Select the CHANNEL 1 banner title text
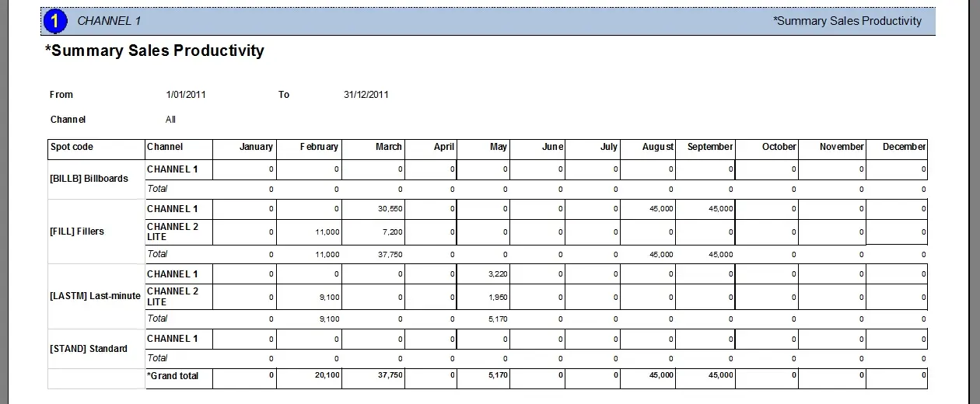Viewport: 980px width, 404px height. (x=109, y=21)
